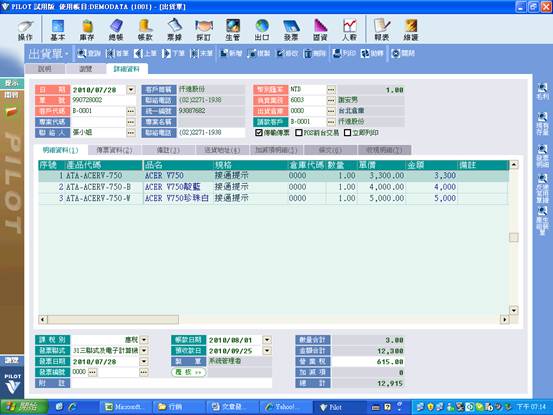This screenshot has width=553, height=415.
Task: Click the lookup button beside 客戶代號 B-0001
Action: click(131, 111)
